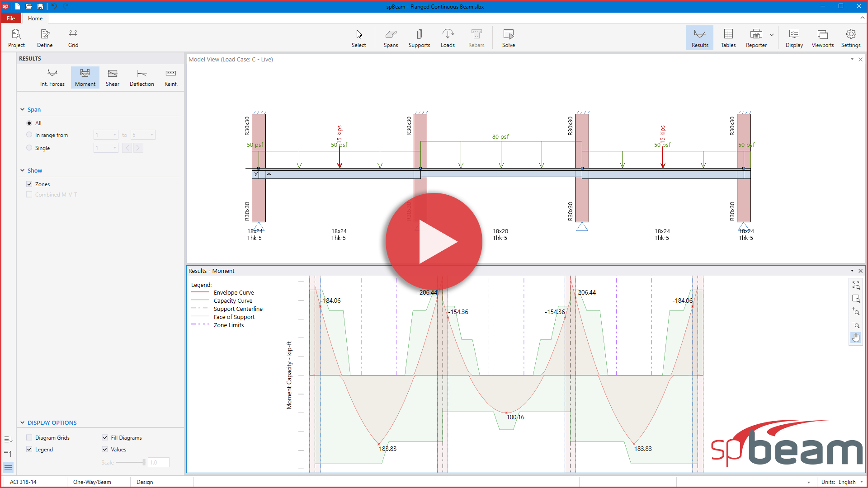Screen dimensions: 868x488
Task: Select the Supports tool
Action: pos(419,38)
